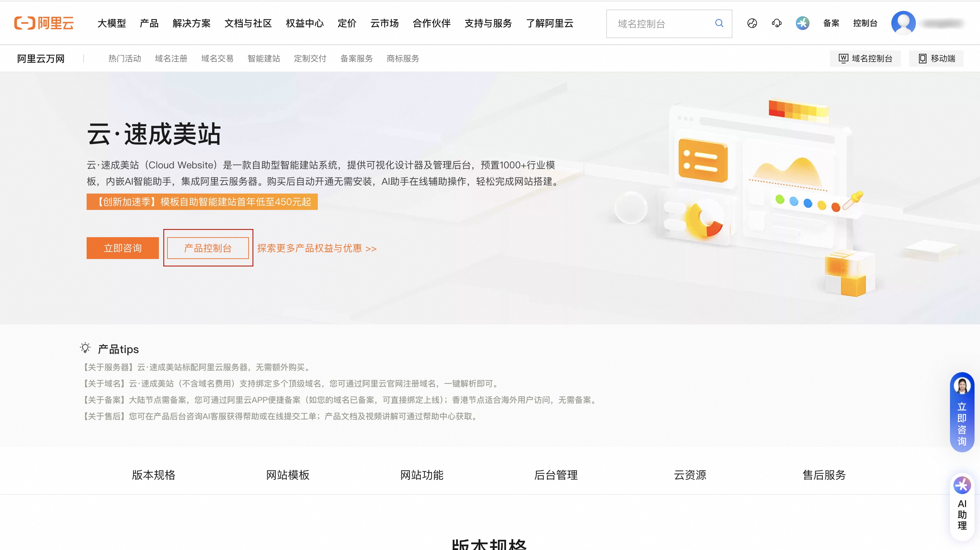Open 域名注册 in sub navigation

point(171,59)
